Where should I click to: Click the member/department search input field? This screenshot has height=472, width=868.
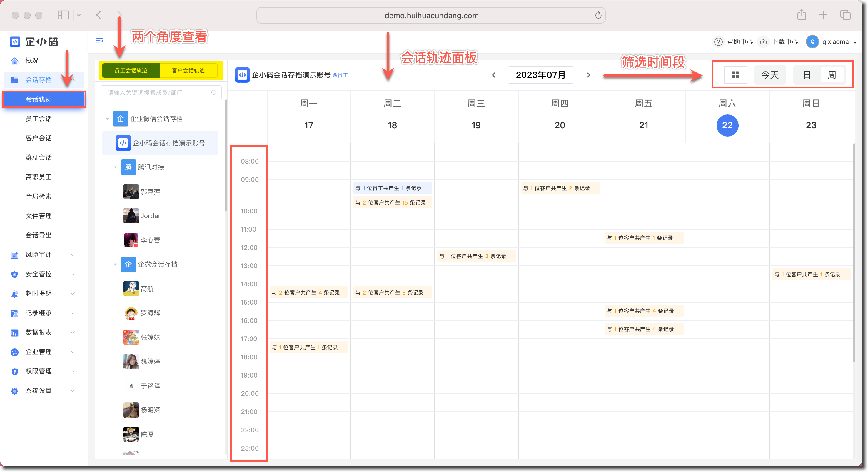pyautogui.click(x=161, y=93)
